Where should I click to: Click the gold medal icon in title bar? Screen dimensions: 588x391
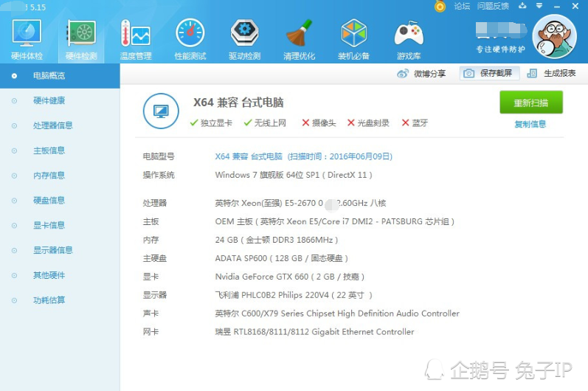point(440,6)
